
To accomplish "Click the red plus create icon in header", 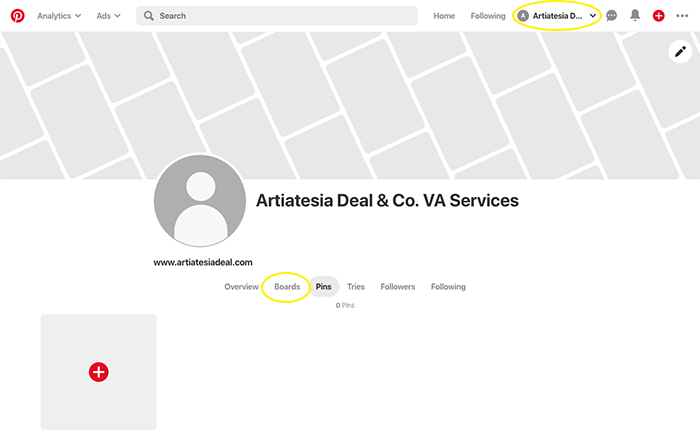I will point(658,16).
